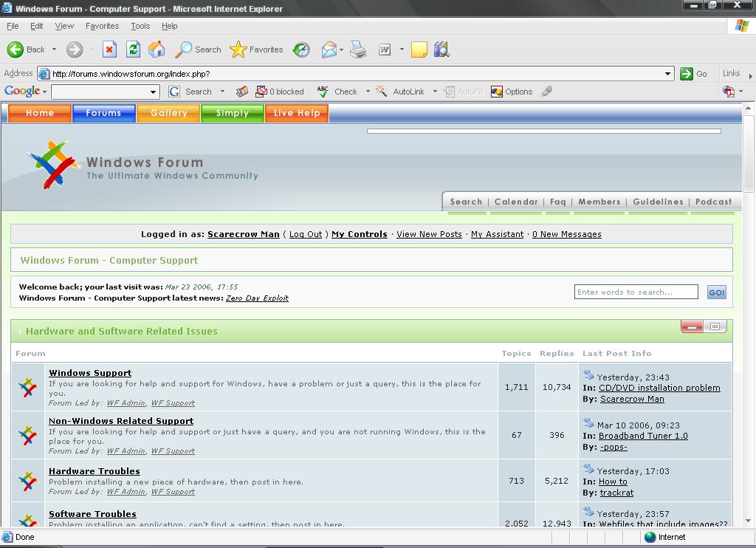Open the Back button history dropdown
This screenshot has width=756, height=548.
(54, 49)
